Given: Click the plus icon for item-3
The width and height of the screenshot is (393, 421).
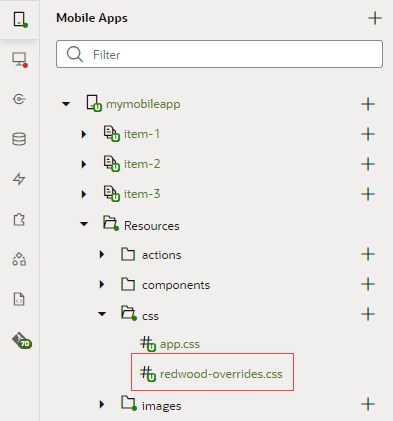Looking at the screenshot, I should click(x=368, y=194).
